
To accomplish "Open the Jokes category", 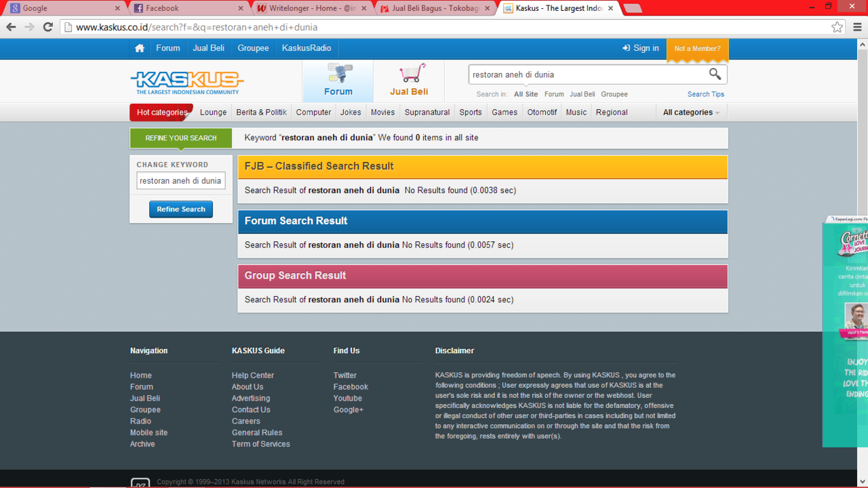I will point(351,113).
